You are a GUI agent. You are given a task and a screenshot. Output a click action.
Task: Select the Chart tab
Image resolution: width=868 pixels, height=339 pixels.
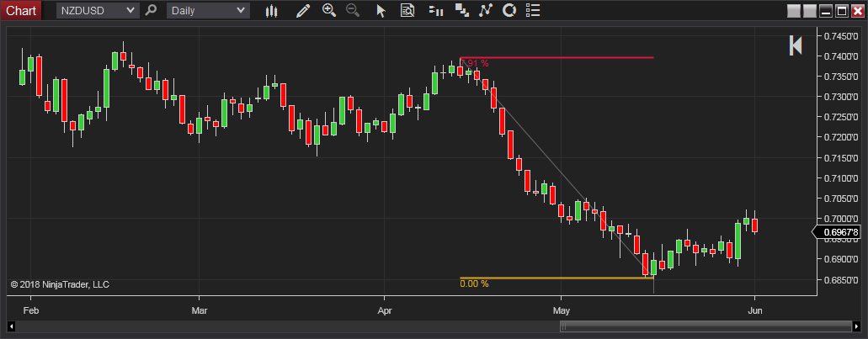[21, 11]
